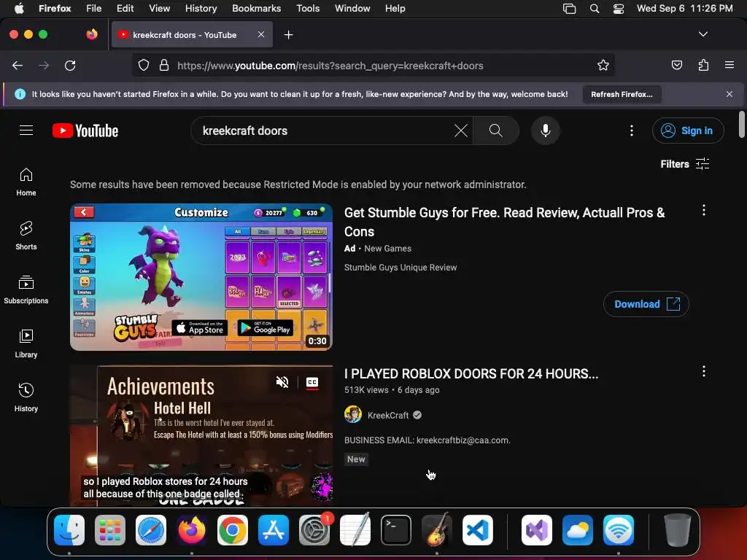747x560 pixels.
Task: Open the History menu in menu bar
Action: (201, 9)
